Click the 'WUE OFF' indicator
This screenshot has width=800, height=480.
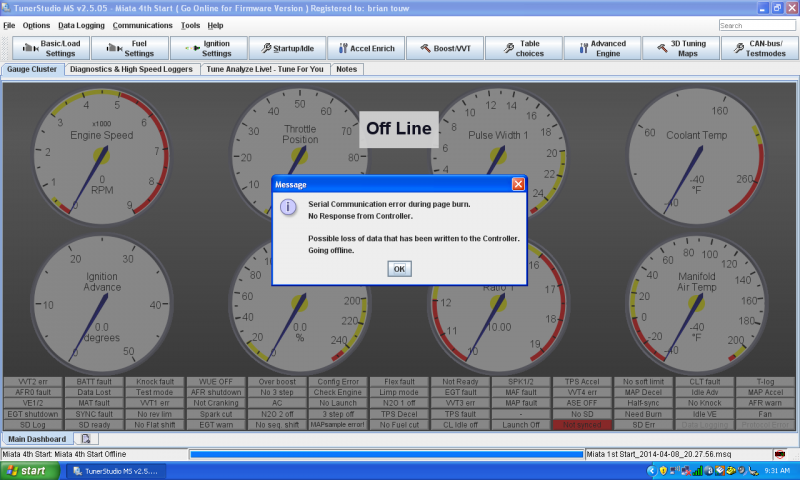(216, 382)
